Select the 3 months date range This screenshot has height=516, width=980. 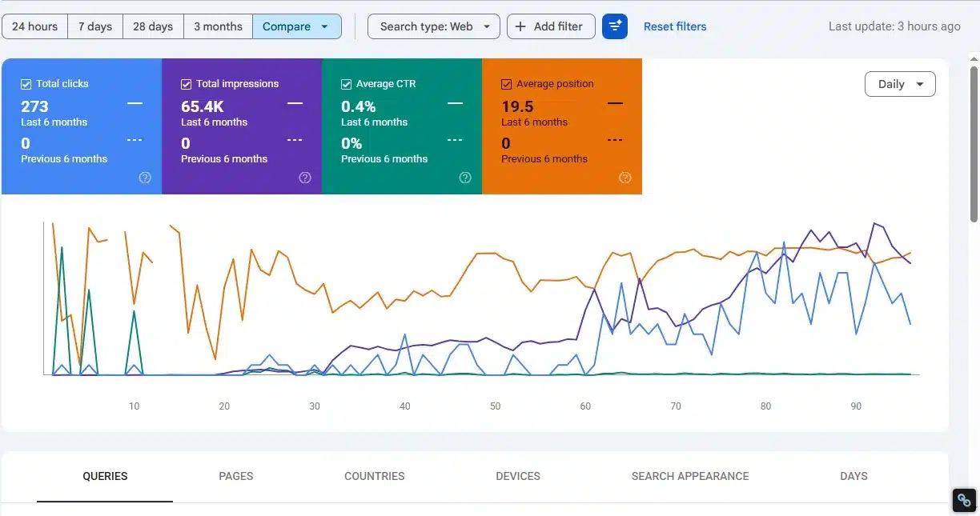click(x=218, y=26)
